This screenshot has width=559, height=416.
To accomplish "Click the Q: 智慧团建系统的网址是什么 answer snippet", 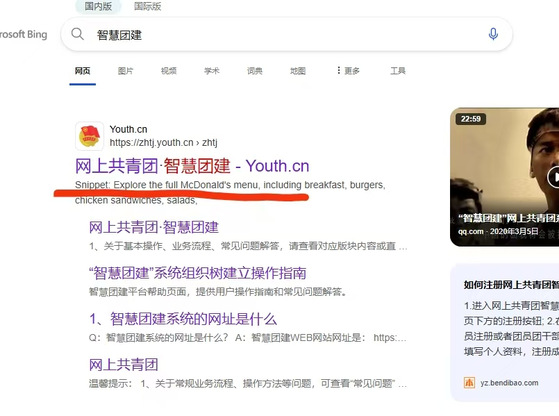I will point(247,338).
